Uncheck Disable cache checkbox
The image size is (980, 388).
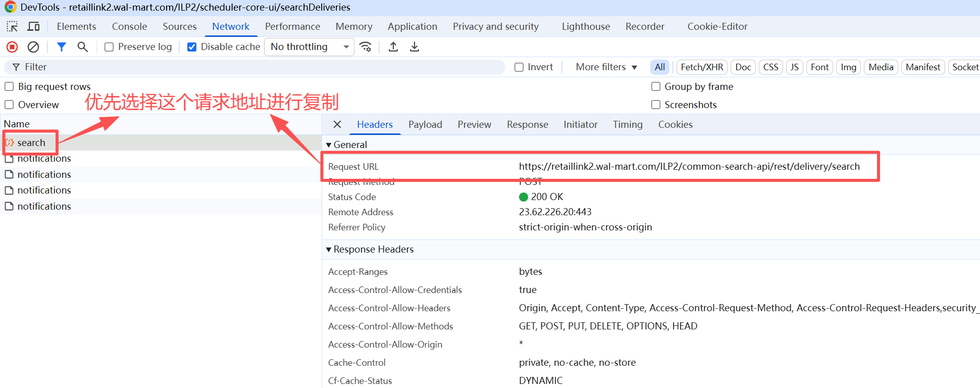[192, 47]
